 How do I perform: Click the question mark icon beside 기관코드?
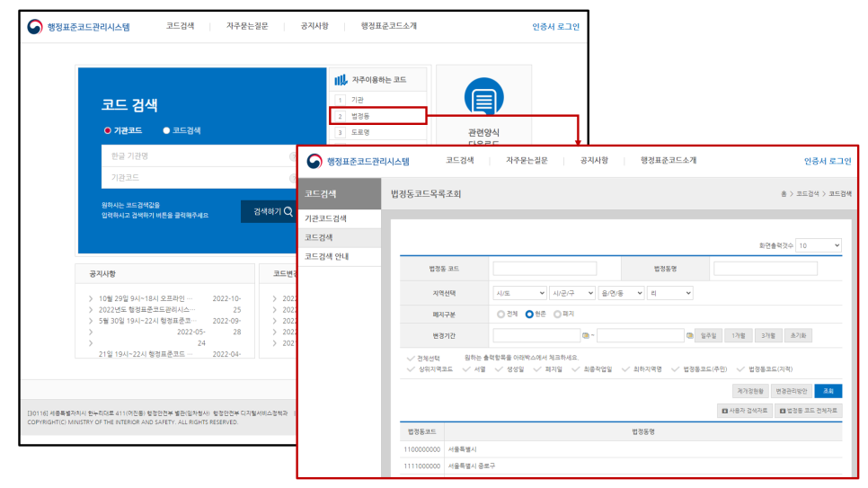pyautogui.click(x=293, y=178)
